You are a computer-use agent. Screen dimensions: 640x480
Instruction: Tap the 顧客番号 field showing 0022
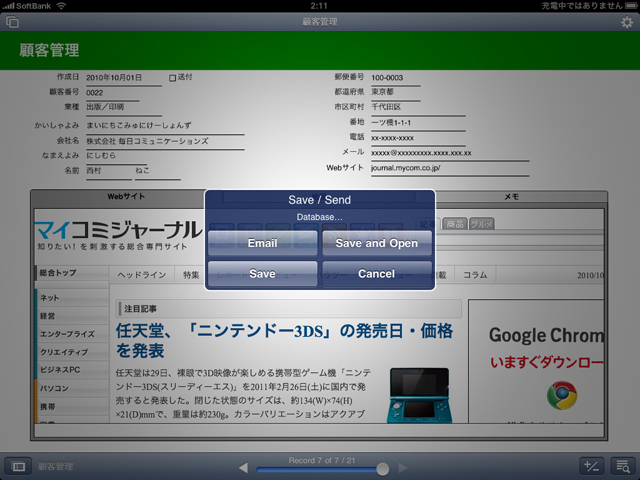(112, 93)
